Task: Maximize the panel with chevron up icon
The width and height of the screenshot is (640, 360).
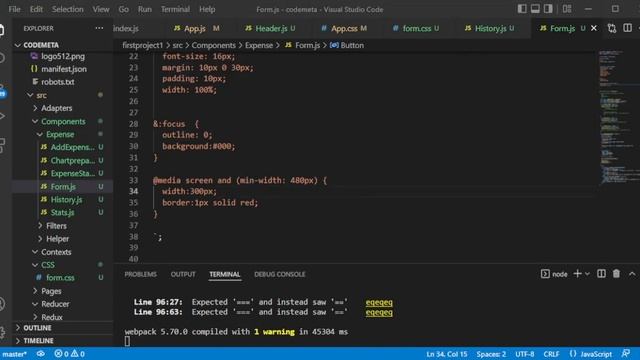Action: tap(632, 274)
